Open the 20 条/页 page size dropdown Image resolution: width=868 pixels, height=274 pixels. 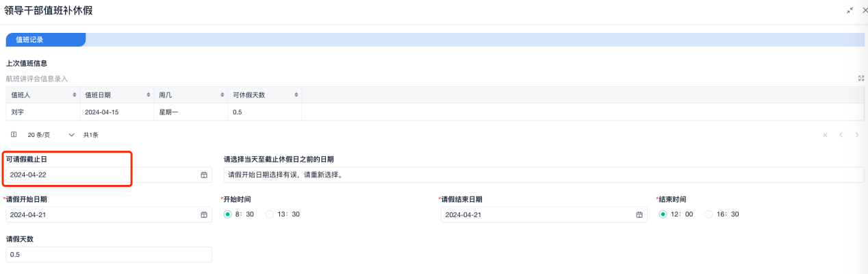pos(51,135)
